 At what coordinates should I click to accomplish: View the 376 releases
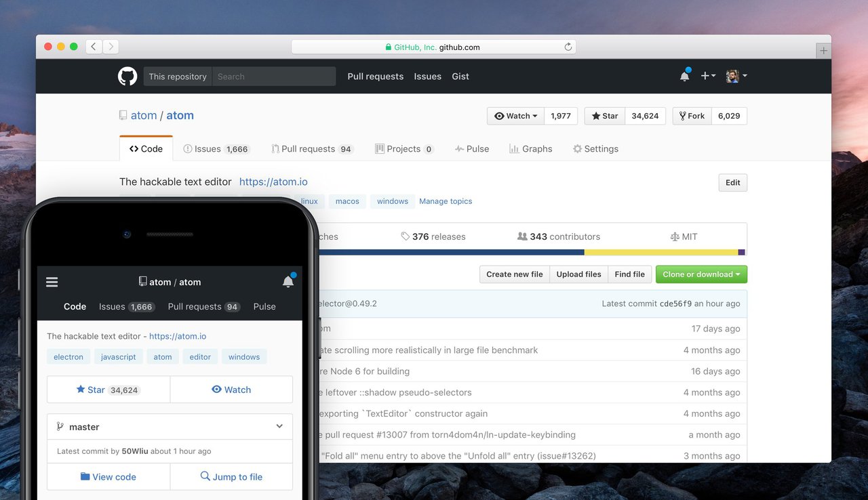click(x=433, y=236)
